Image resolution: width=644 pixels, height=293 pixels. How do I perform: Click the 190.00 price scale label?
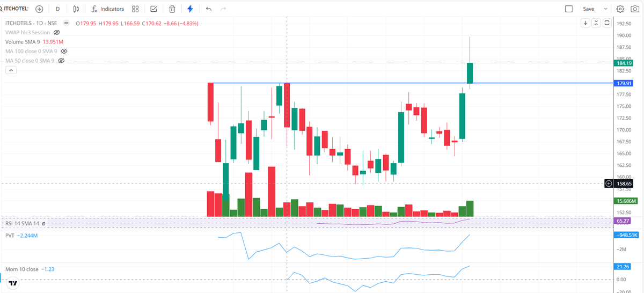[624, 35]
